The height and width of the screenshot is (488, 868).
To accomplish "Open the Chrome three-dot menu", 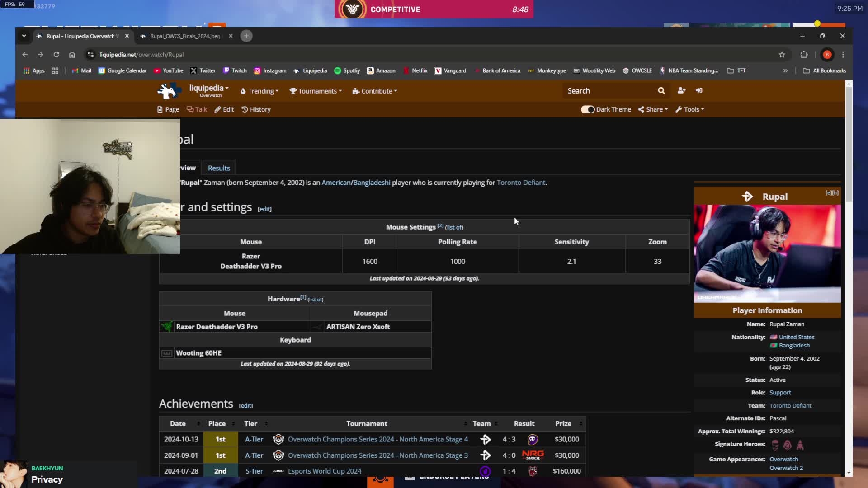I will coord(843,55).
